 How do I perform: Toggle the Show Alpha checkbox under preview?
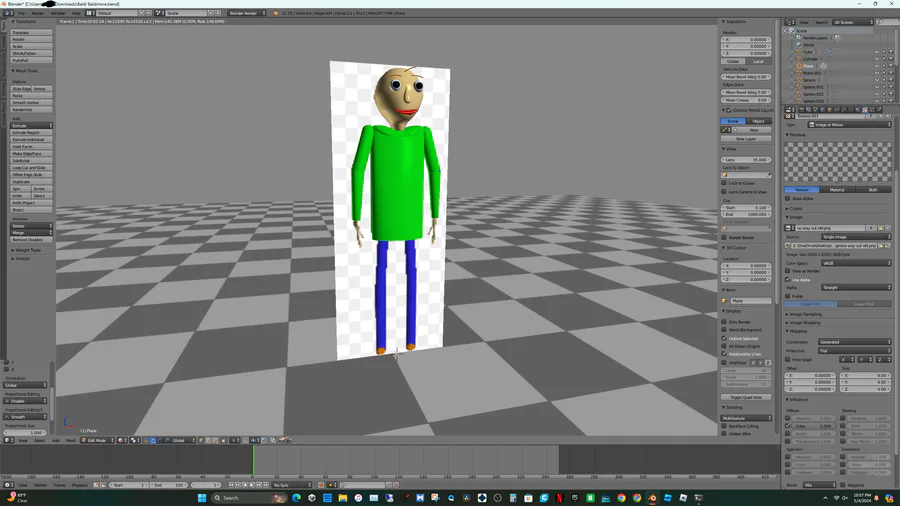tap(788, 198)
